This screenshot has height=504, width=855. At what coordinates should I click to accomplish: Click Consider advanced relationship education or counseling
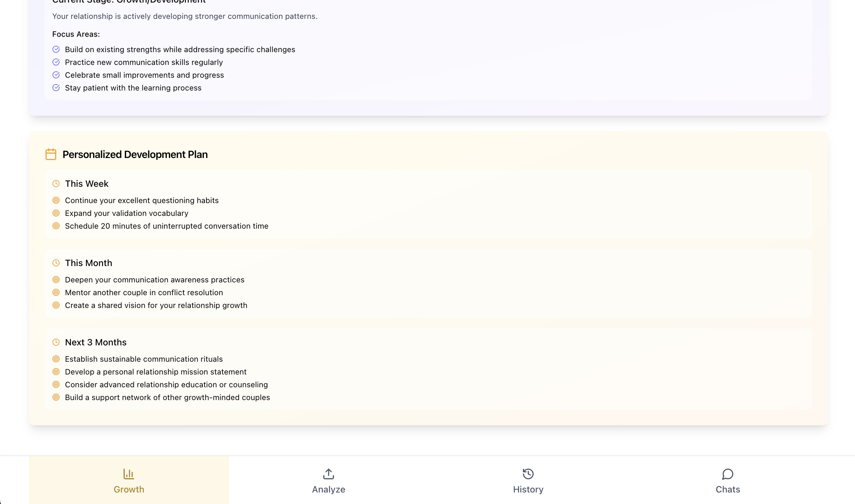[x=166, y=384]
